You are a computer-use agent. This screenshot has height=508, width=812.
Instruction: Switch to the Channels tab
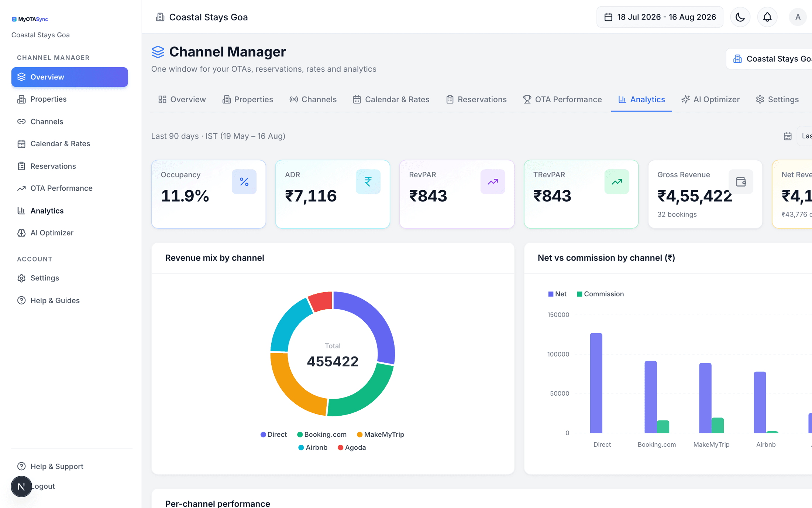pyautogui.click(x=313, y=99)
